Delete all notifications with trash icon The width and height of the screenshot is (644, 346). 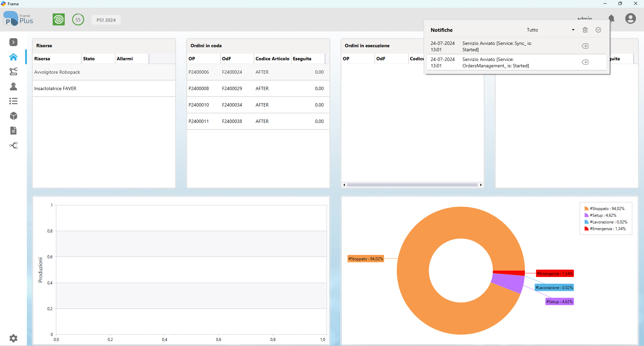click(x=585, y=30)
